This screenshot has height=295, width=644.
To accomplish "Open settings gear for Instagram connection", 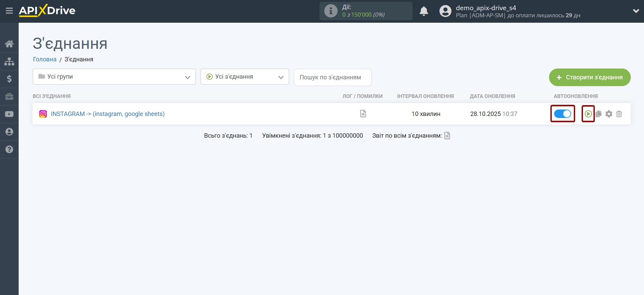I will [x=609, y=114].
